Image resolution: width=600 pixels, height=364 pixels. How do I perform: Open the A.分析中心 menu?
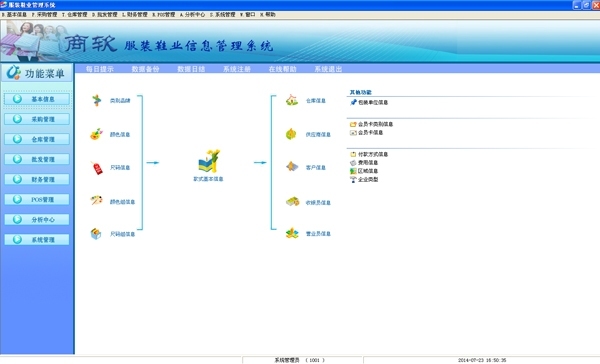tap(192, 15)
